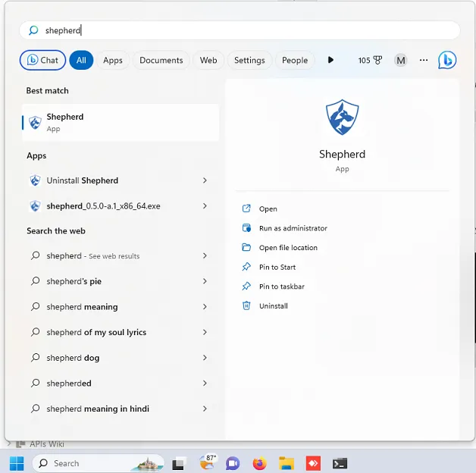Screen dimensions: 476x473
Task: Open File Explorer from the taskbar
Action: click(287, 464)
